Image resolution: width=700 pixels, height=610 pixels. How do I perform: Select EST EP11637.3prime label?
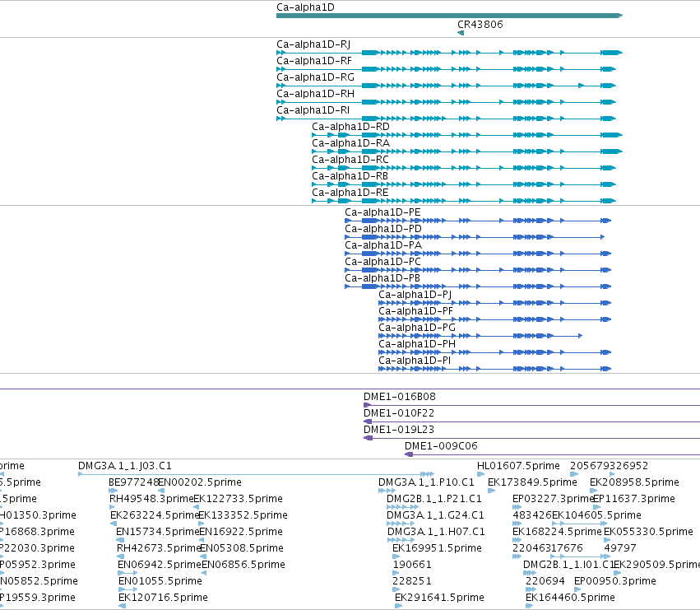(634, 499)
